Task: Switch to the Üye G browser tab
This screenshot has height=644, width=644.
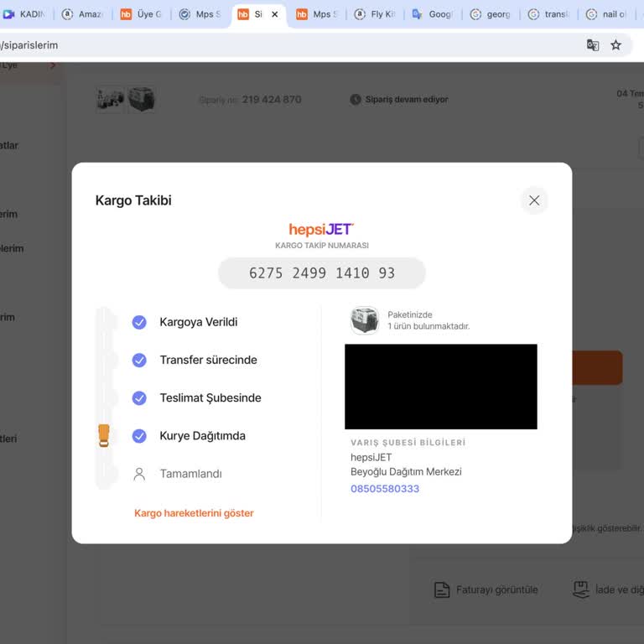Action: point(141,14)
